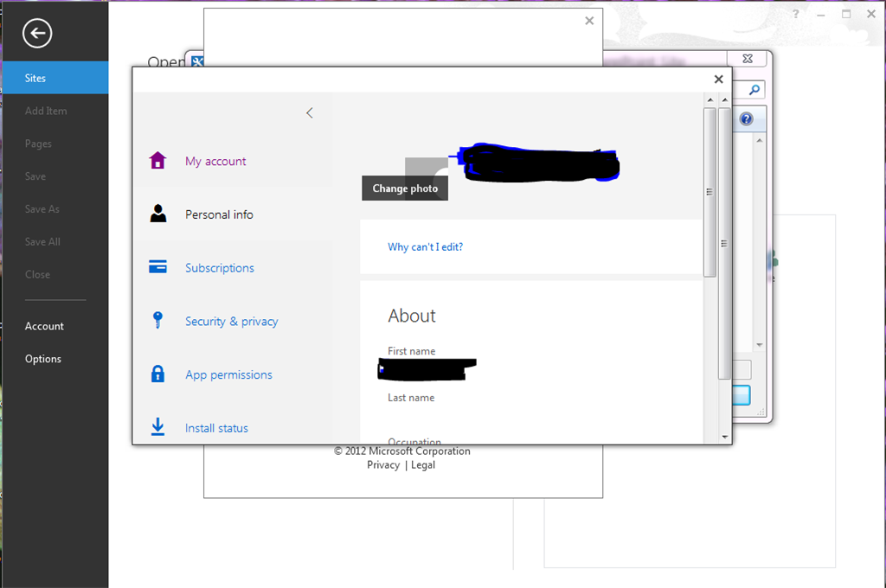886x588 pixels.
Task: Click the Personal info person icon
Action: [x=158, y=214]
